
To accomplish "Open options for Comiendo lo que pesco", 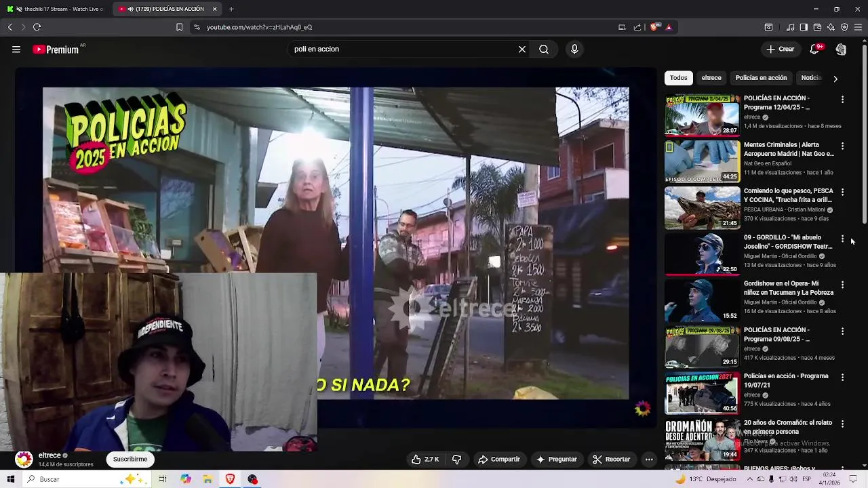I will (842, 192).
